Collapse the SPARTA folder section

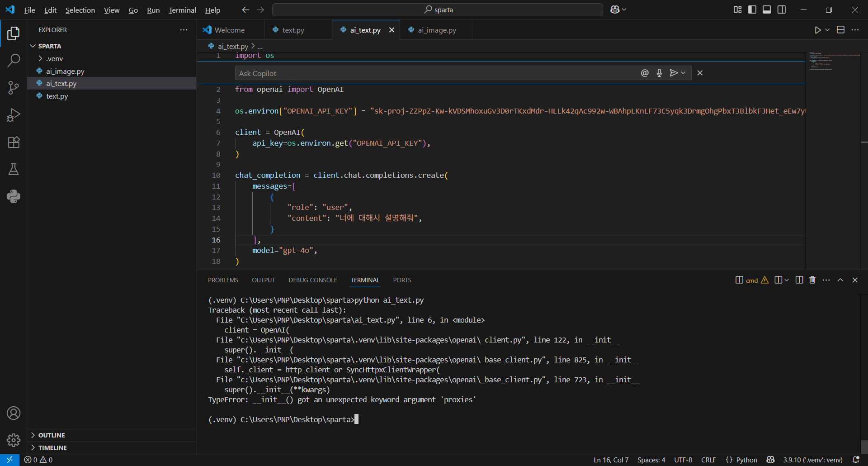[x=33, y=46]
